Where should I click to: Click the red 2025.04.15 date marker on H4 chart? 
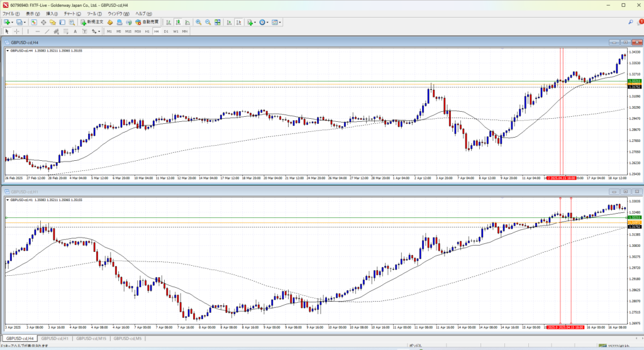(x=560, y=178)
